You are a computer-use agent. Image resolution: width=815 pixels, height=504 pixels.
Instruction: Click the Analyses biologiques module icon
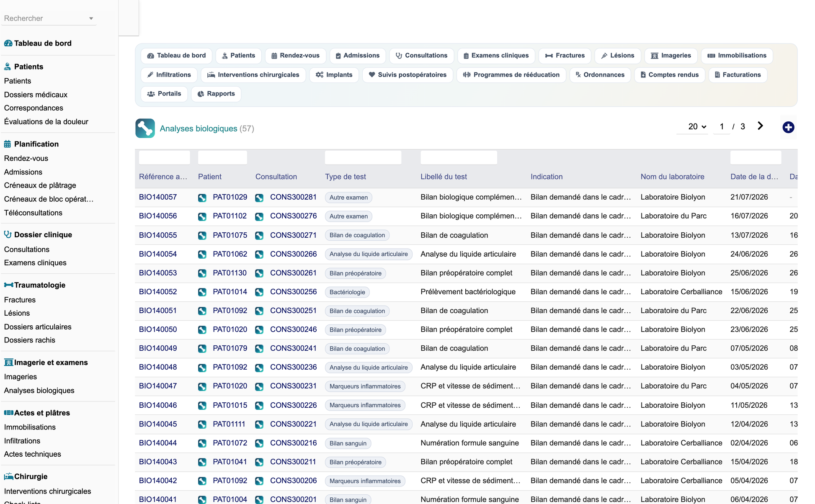pyautogui.click(x=145, y=128)
